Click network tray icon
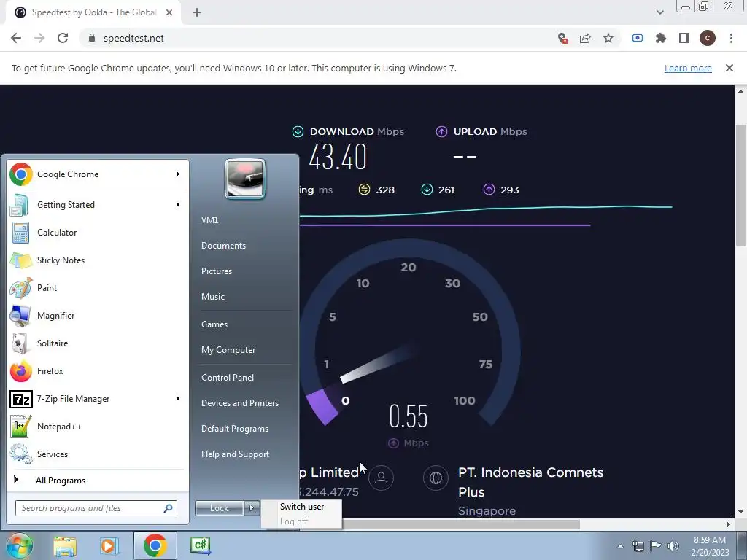 pos(638,546)
